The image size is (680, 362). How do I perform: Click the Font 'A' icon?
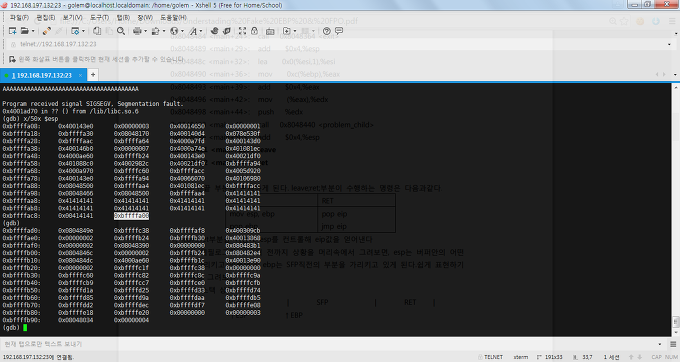[x=193, y=31]
